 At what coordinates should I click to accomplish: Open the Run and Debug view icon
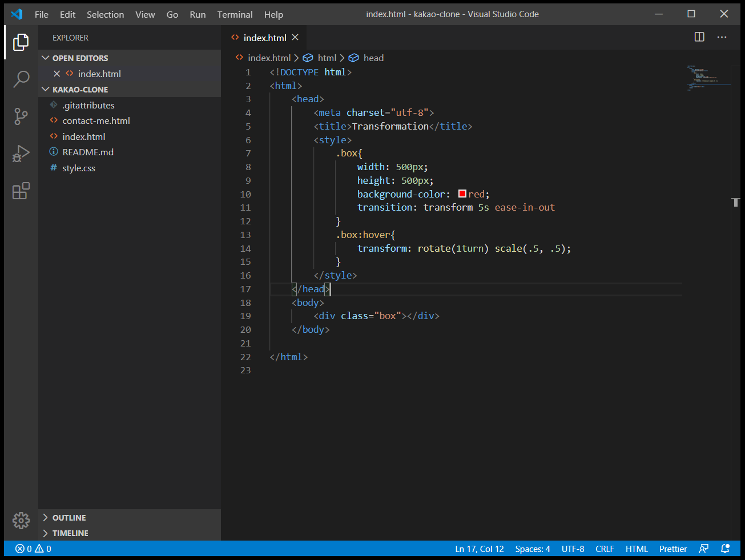[x=21, y=154]
